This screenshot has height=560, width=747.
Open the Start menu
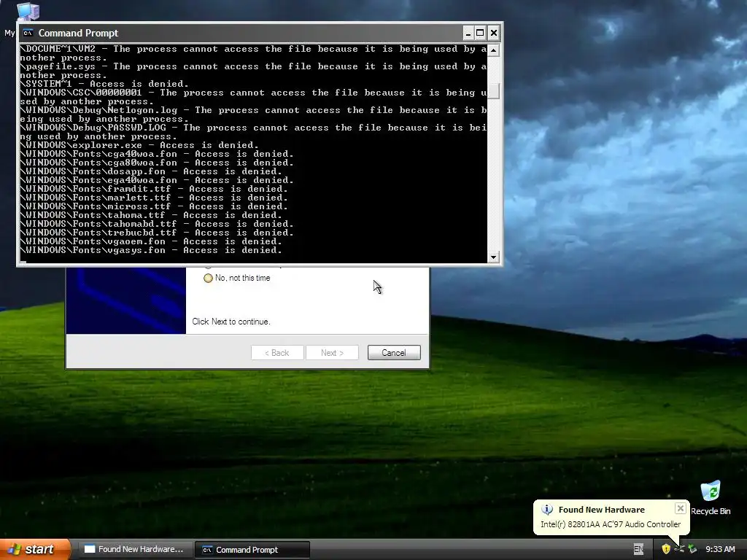coord(34,549)
